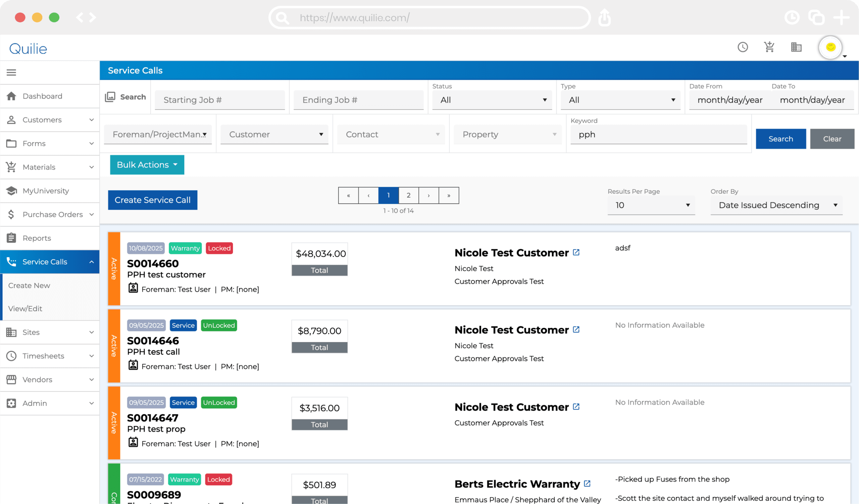Expand the Bulk Actions dropdown

point(147,165)
